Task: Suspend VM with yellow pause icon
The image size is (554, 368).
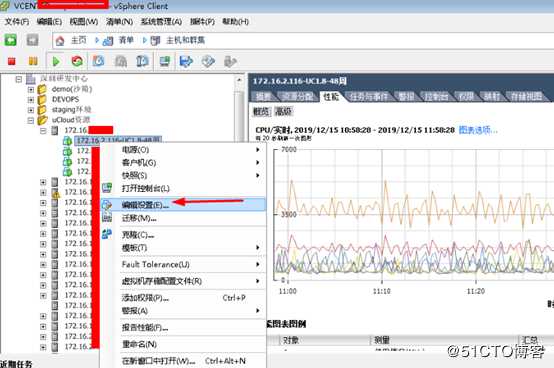Action: click(33, 61)
